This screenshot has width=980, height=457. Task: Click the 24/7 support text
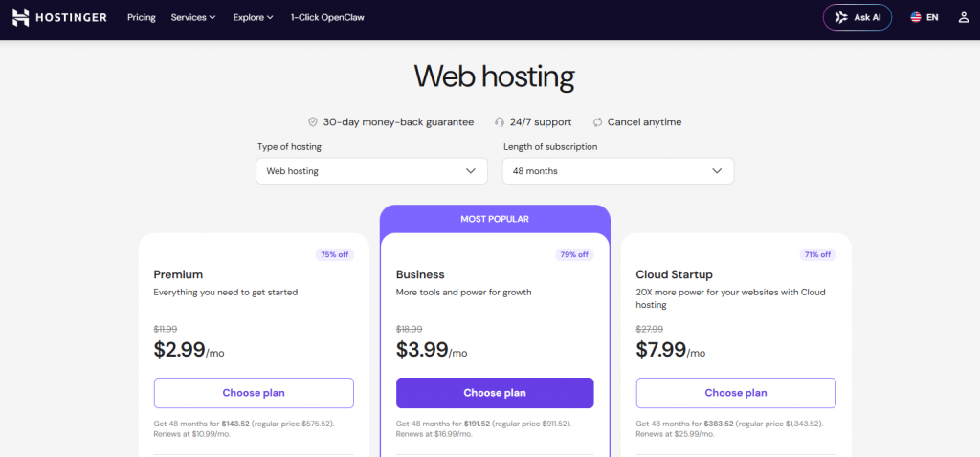tap(541, 122)
